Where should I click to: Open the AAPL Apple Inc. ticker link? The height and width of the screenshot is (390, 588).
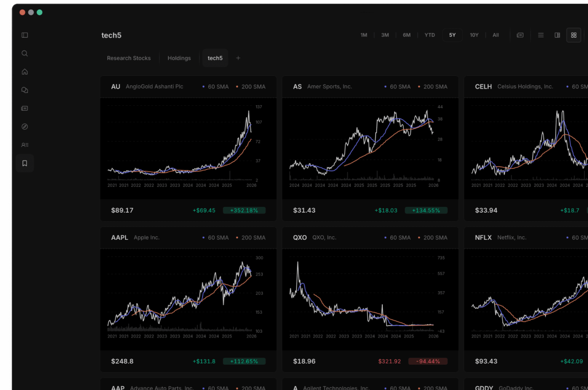coord(120,238)
